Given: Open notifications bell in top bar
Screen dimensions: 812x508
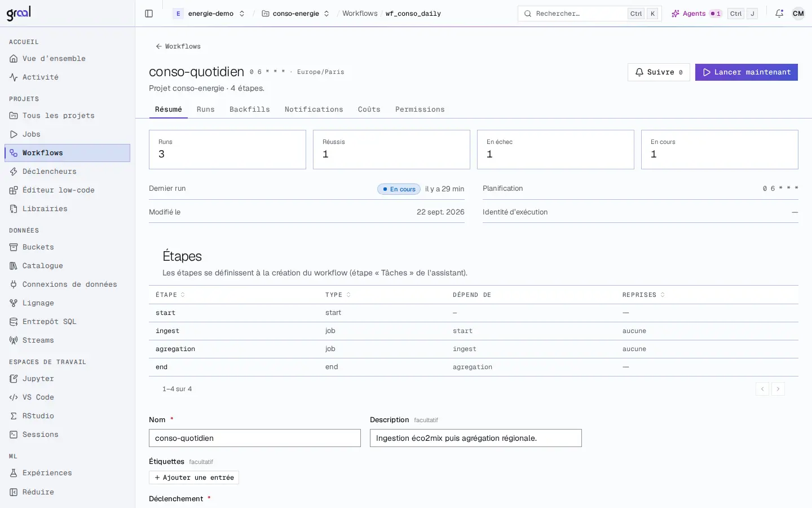Looking at the screenshot, I should coord(779,14).
